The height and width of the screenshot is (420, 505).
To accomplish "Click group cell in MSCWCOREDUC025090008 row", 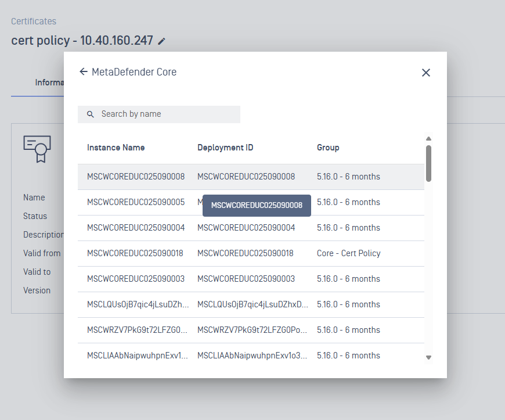I will 348,177.
